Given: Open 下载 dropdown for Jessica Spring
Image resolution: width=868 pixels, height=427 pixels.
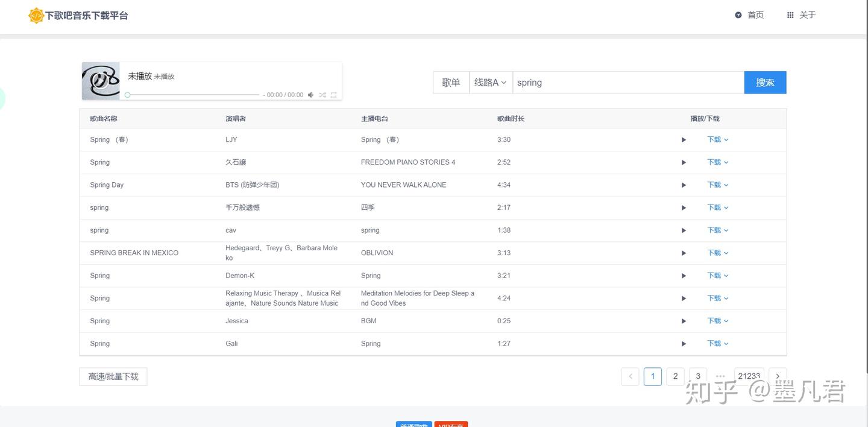Looking at the screenshot, I should [x=718, y=321].
